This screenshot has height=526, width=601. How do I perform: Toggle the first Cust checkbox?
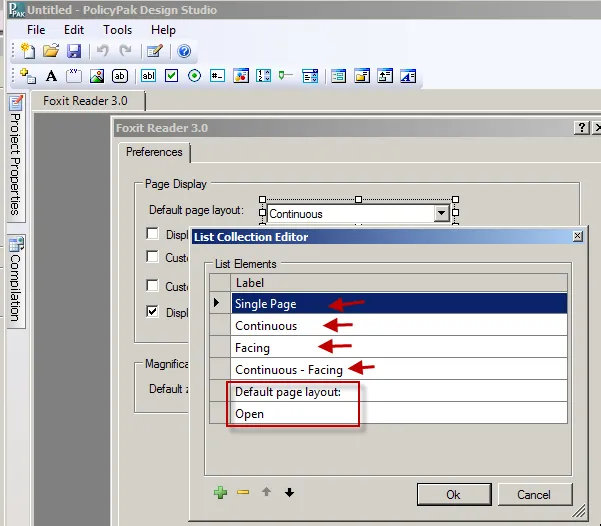(153, 256)
